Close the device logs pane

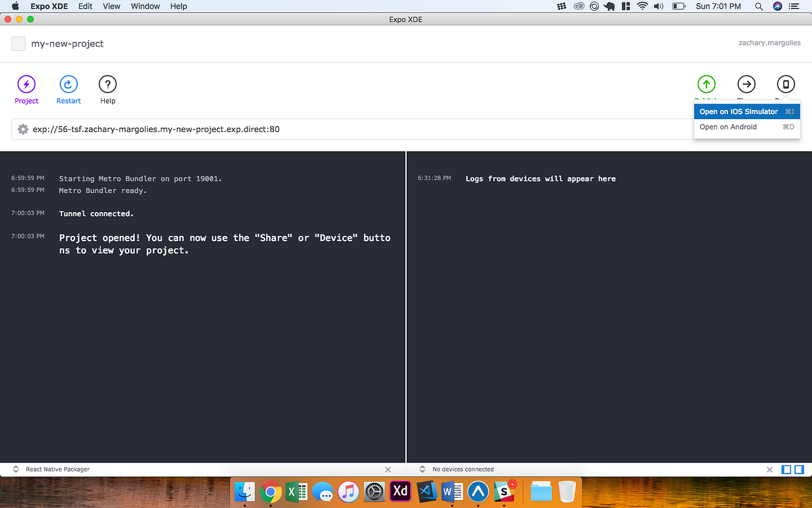coord(769,469)
